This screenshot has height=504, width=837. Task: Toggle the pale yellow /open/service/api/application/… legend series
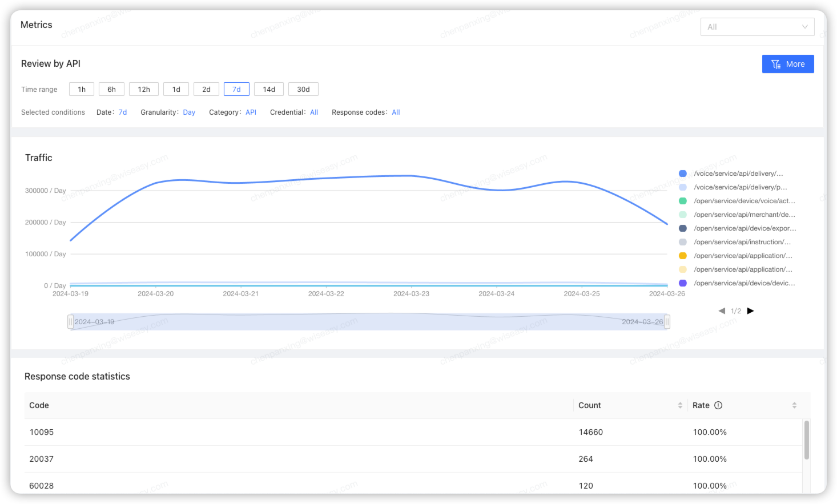point(735,269)
